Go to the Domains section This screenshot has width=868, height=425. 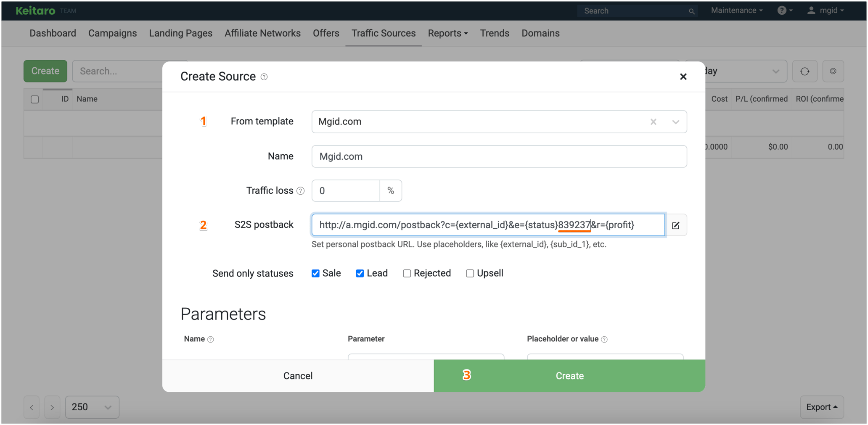point(540,33)
